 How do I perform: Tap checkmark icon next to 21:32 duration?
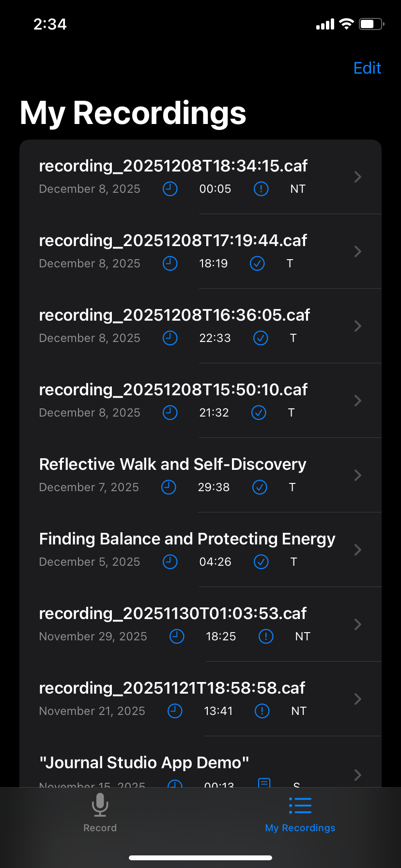point(259,413)
